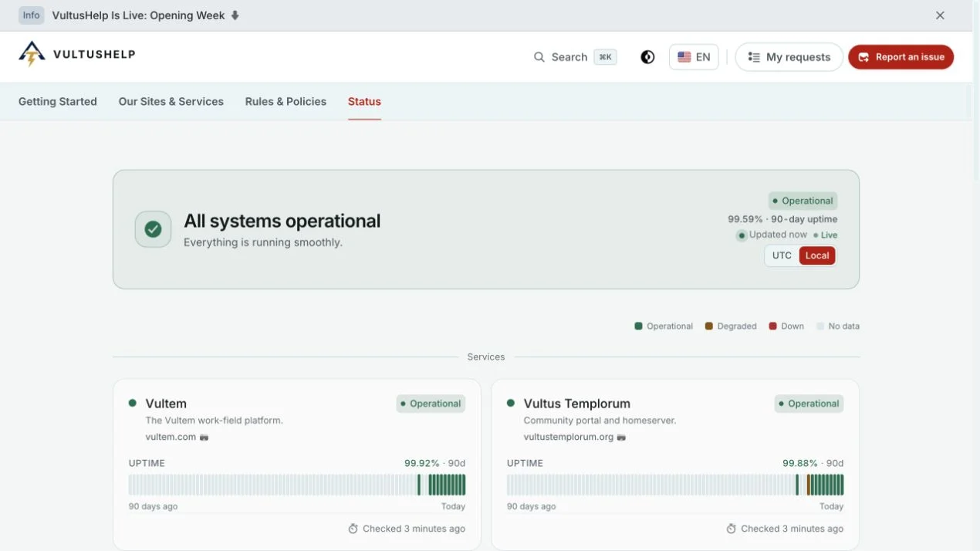980x551 pixels.
Task: Click the VultusHelp logo icon
Action: [32, 54]
